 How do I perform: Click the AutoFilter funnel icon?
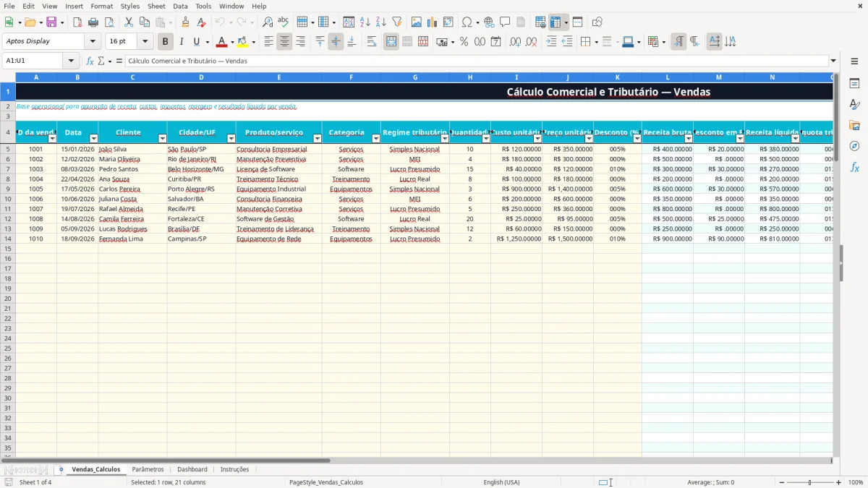[x=396, y=22]
